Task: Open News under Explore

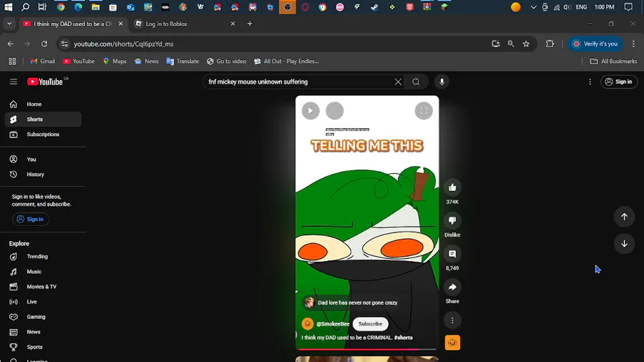Action: point(43,332)
